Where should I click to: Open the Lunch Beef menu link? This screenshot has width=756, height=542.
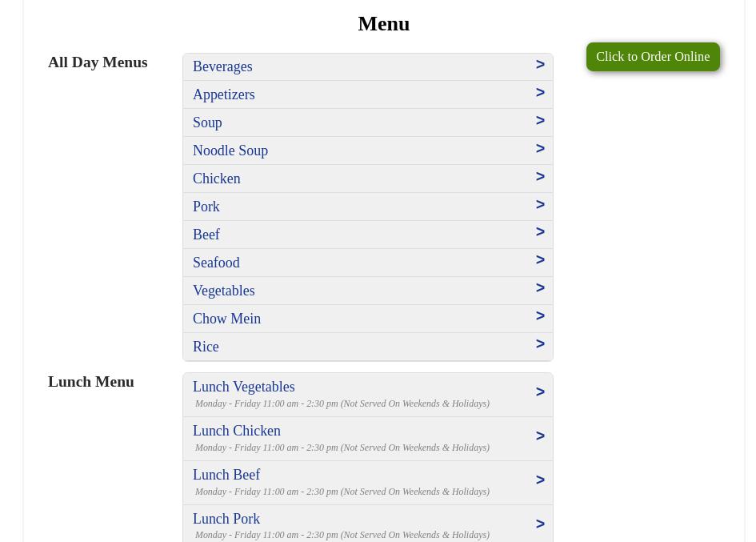[x=226, y=475]
